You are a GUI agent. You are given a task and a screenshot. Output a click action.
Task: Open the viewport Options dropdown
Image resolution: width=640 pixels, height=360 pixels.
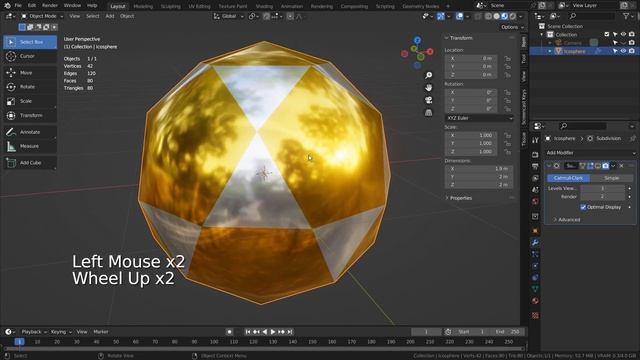pyautogui.click(x=512, y=27)
